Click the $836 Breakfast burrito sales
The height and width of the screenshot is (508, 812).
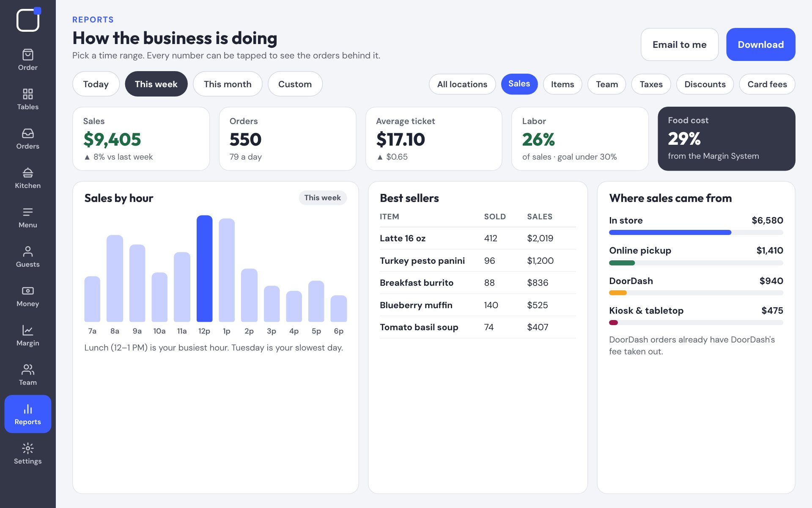[x=538, y=283]
